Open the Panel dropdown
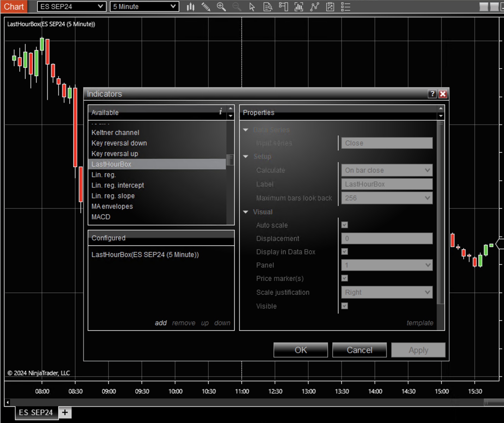504x423 pixels. 387,265
